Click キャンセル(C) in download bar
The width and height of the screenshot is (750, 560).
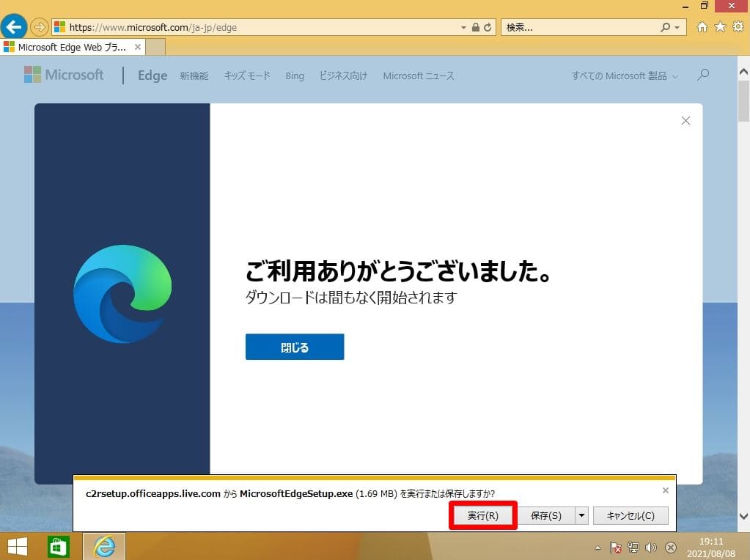click(x=630, y=515)
